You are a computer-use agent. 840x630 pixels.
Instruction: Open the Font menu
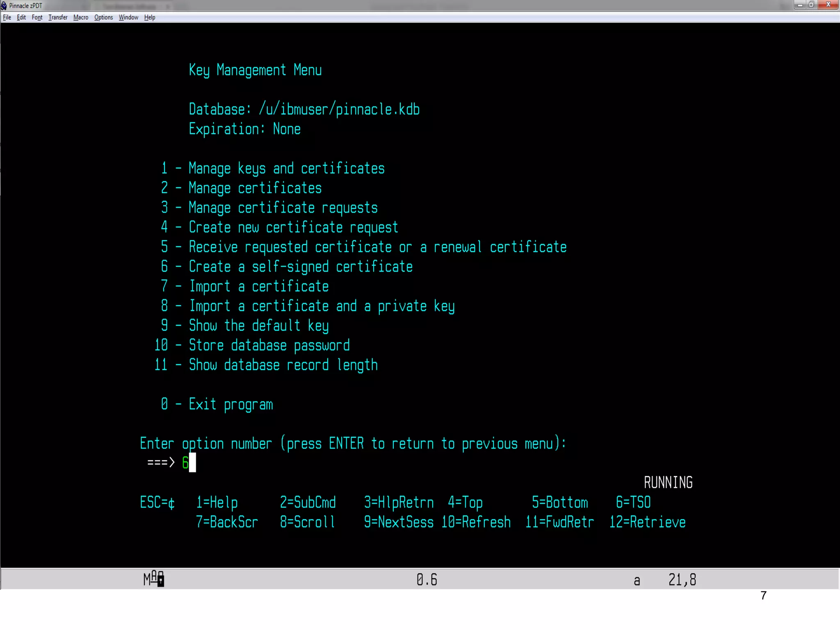click(37, 17)
